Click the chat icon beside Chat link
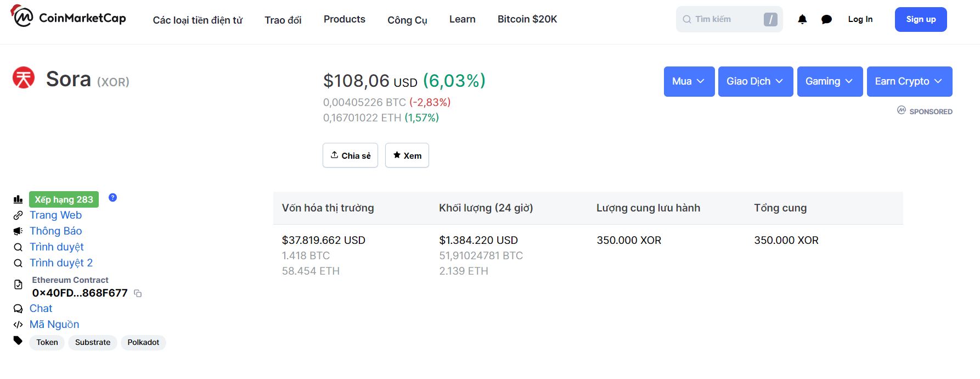The image size is (980, 379). coord(18,309)
